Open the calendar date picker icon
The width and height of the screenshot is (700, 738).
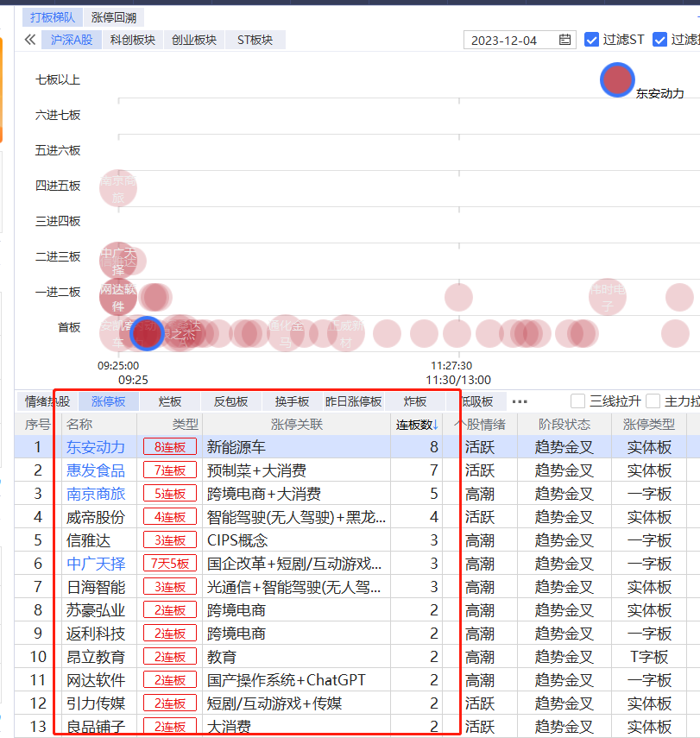564,40
